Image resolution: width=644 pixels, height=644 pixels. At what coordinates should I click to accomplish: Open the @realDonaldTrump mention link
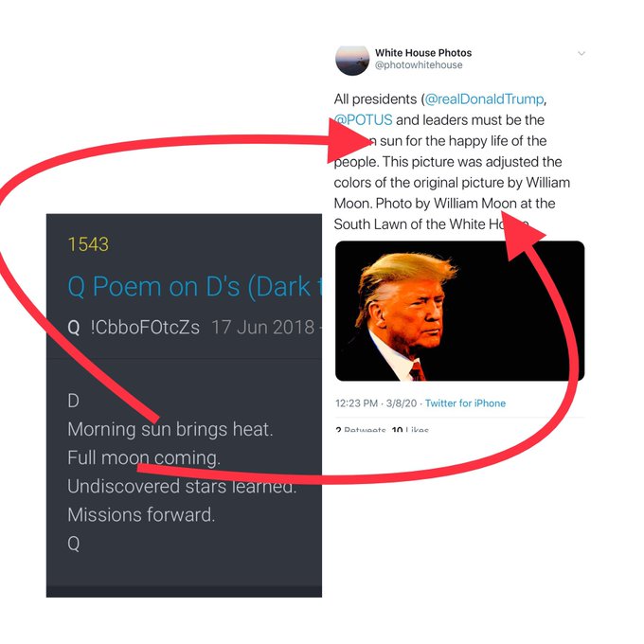[x=484, y=99]
